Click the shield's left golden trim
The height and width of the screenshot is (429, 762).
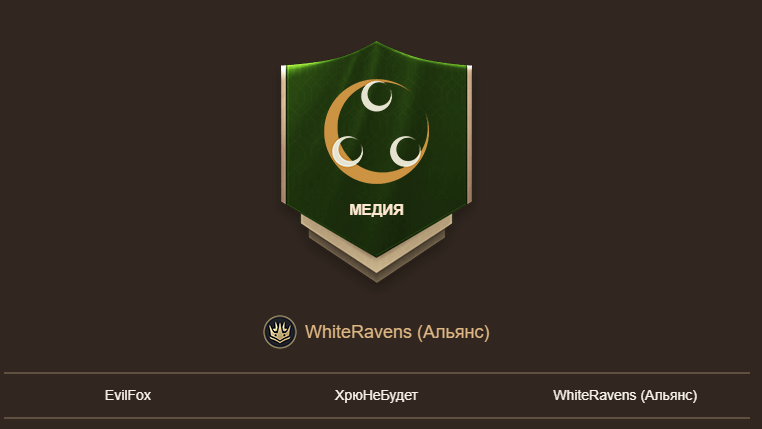[283, 134]
